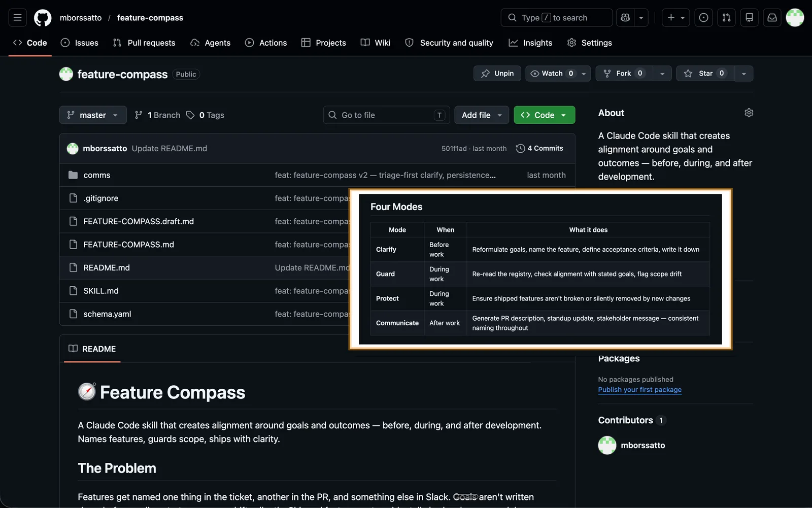Open the Actions tab

[266, 43]
